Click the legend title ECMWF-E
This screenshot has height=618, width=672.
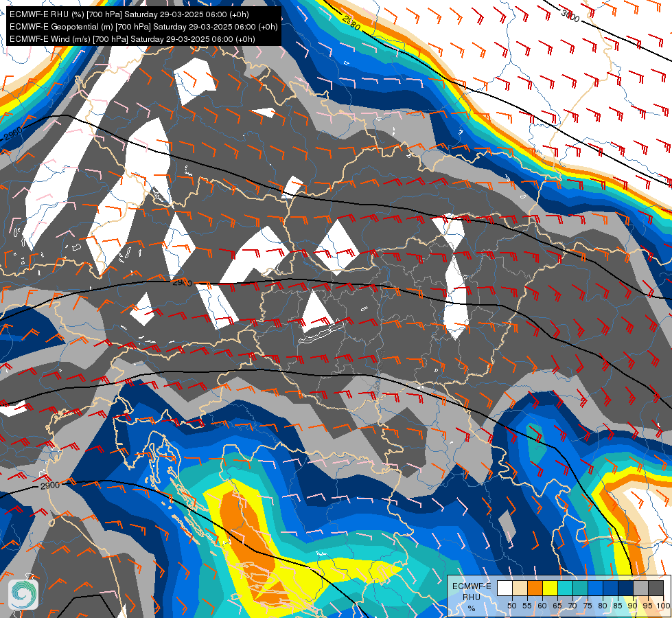[472, 586]
